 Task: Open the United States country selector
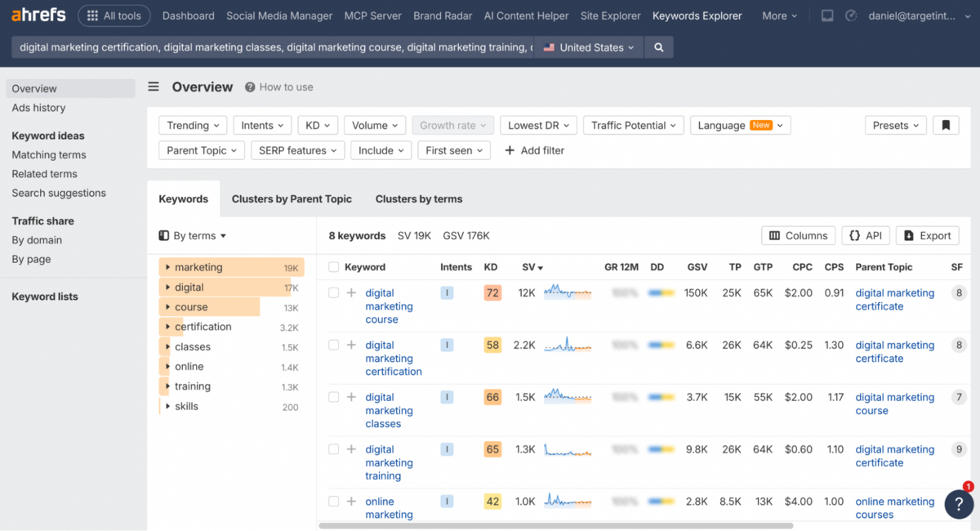click(589, 47)
